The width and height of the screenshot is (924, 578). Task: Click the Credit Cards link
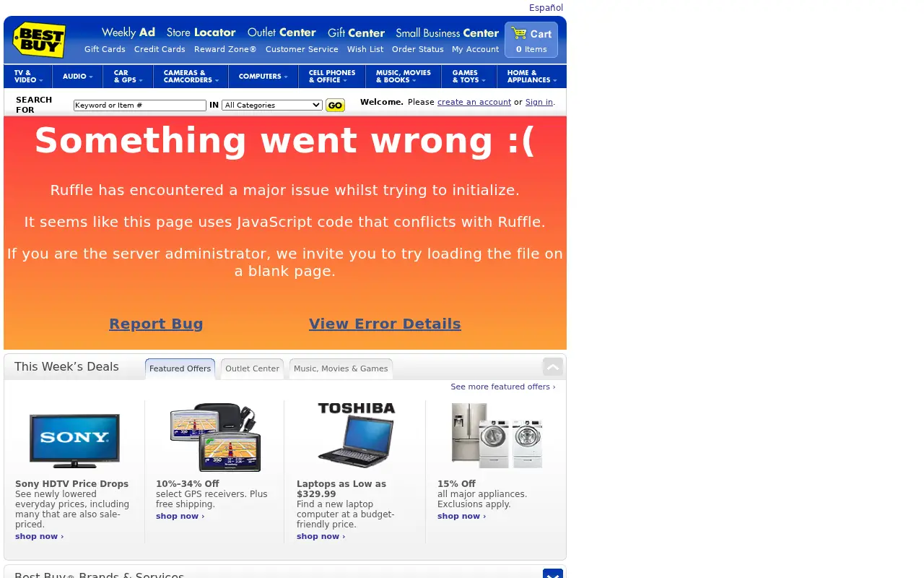pos(160,49)
